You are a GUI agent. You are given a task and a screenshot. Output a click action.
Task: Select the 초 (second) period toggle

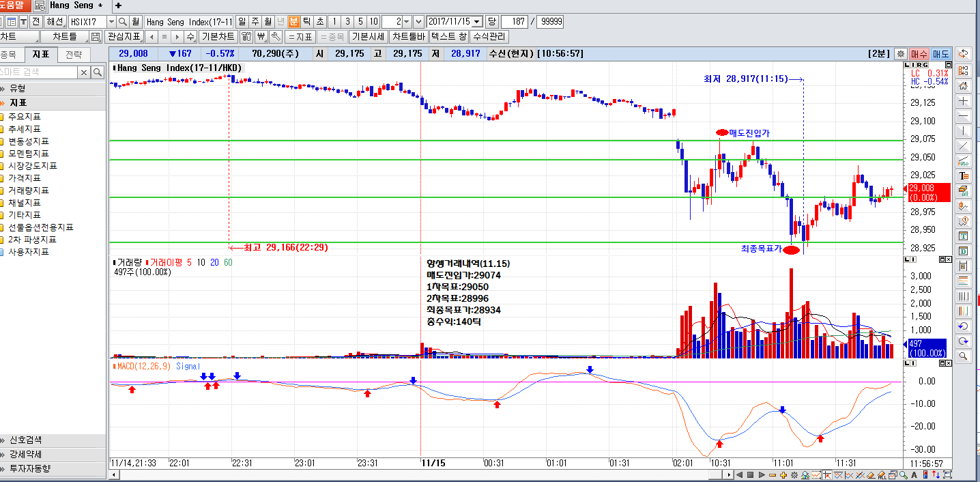coord(320,22)
